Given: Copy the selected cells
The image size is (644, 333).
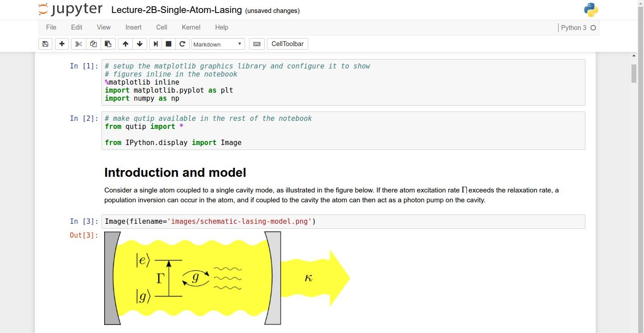Looking at the screenshot, I should point(93,44).
